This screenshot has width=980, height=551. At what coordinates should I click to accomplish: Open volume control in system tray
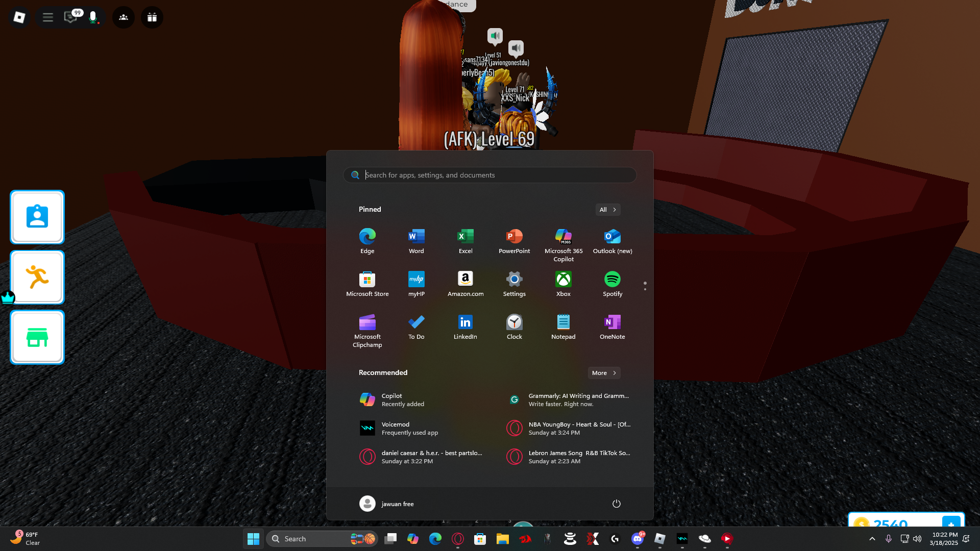pyautogui.click(x=917, y=539)
